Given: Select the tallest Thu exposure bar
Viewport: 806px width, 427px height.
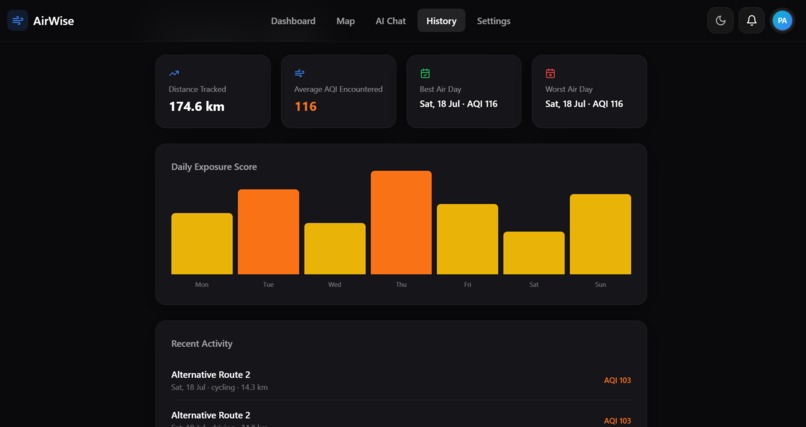Looking at the screenshot, I should [401, 222].
